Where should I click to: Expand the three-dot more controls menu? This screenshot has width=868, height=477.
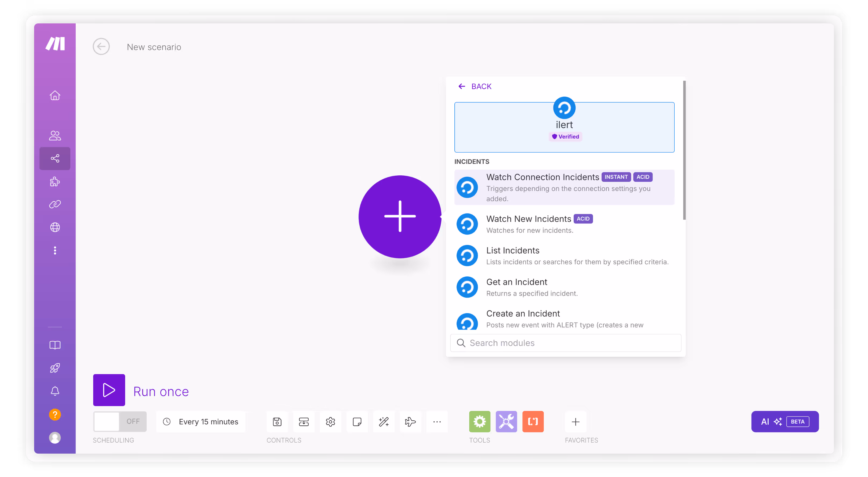tap(437, 421)
